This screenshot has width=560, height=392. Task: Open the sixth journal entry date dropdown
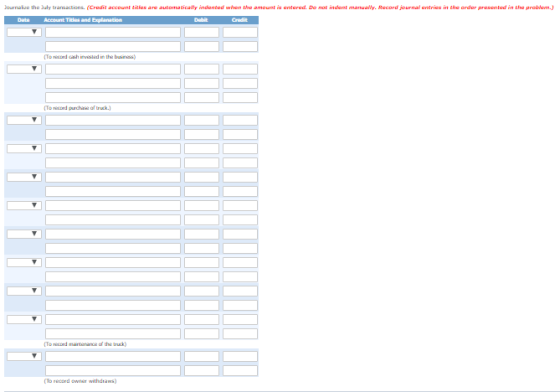[x=24, y=205]
